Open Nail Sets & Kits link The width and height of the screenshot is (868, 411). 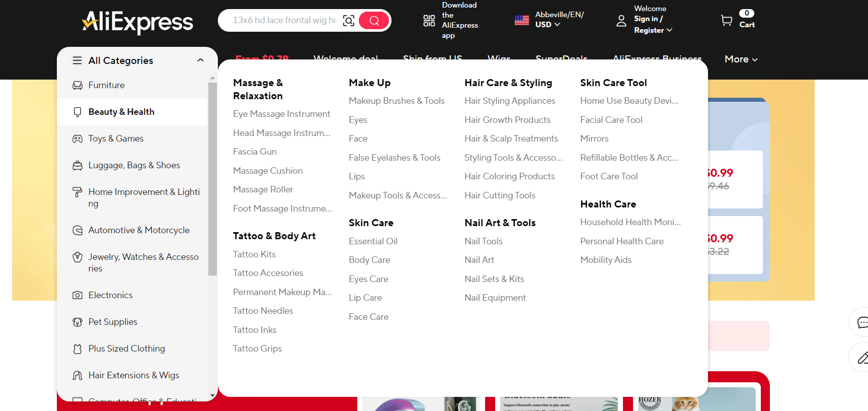point(494,279)
